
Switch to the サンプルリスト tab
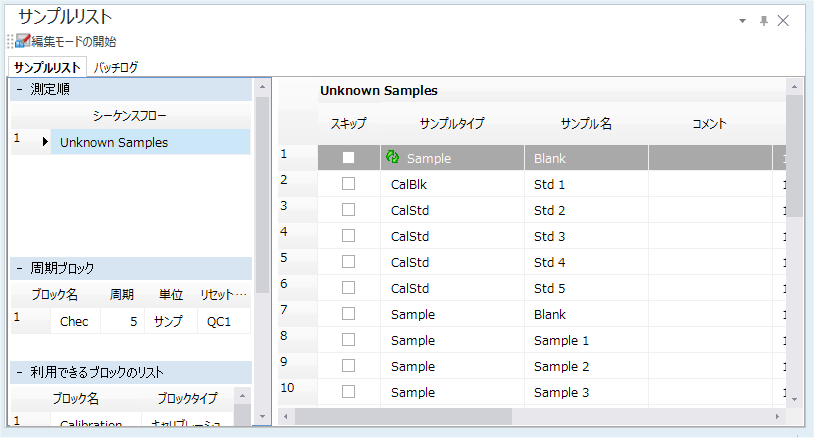coord(47,67)
